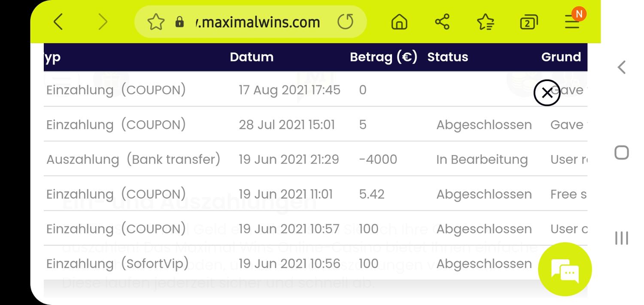644x305 pixels.
Task: Open the bookmarks list icon
Action: pos(486,22)
